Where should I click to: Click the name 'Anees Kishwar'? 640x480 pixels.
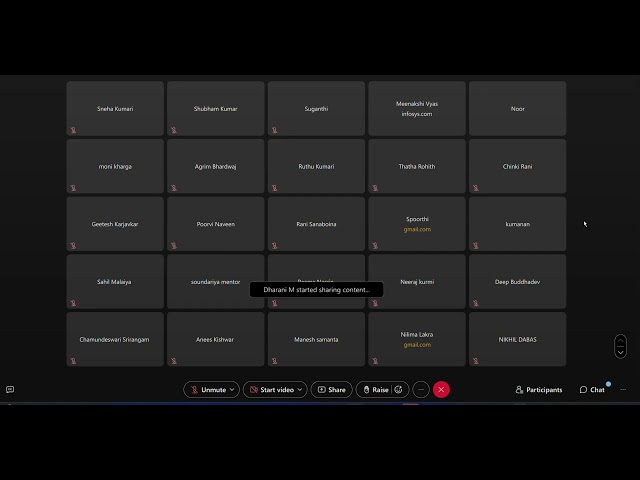click(x=215, y=340)
